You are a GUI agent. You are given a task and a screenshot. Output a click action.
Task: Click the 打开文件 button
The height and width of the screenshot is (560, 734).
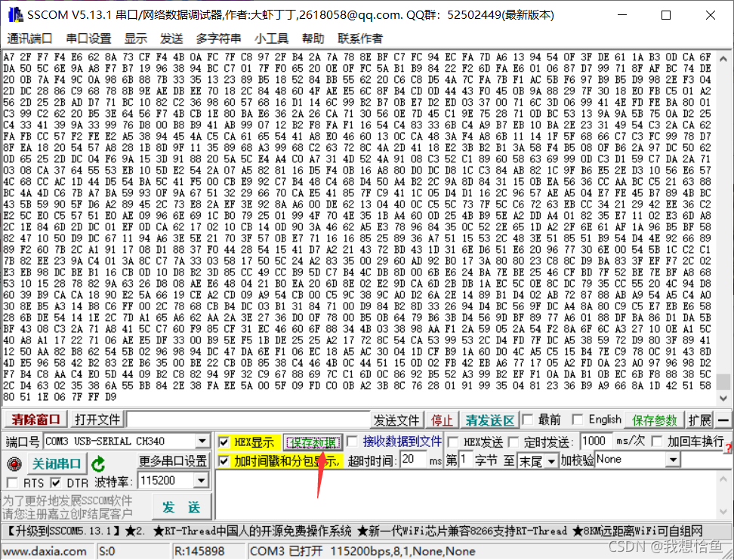(x=97, y=419)
